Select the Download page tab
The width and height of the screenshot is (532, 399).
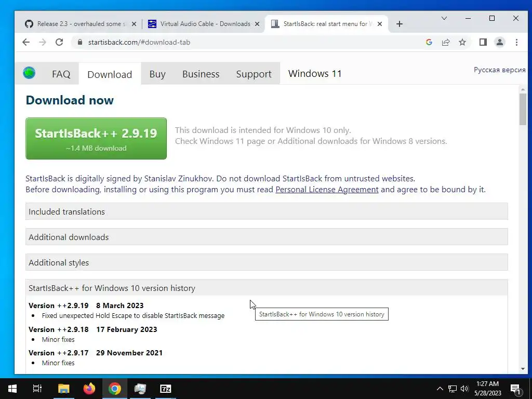110,74
